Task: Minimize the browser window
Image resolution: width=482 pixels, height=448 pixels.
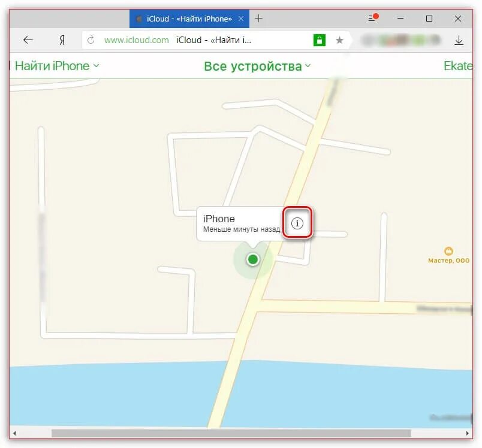Action: pos(400,19)
